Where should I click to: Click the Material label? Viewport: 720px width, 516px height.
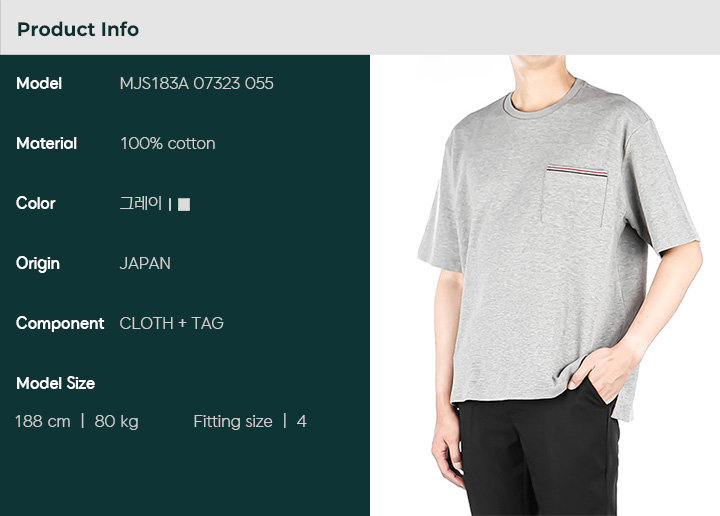(x=46, y=144)
